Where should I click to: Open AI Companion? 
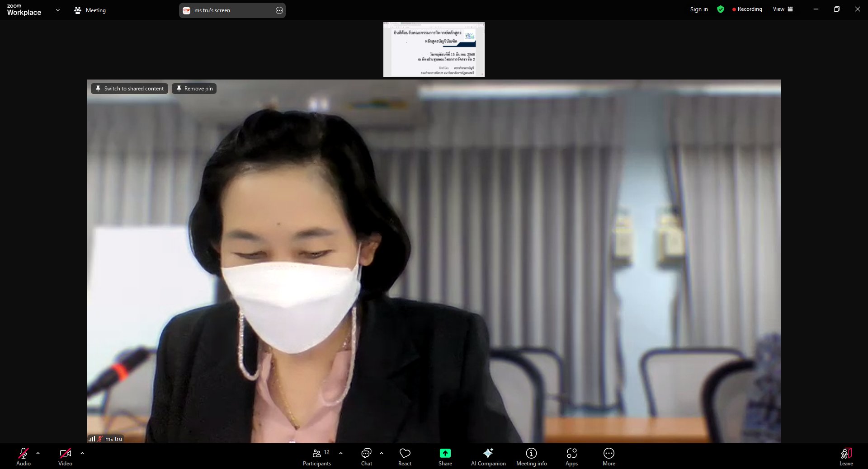[x=488, y=456]
